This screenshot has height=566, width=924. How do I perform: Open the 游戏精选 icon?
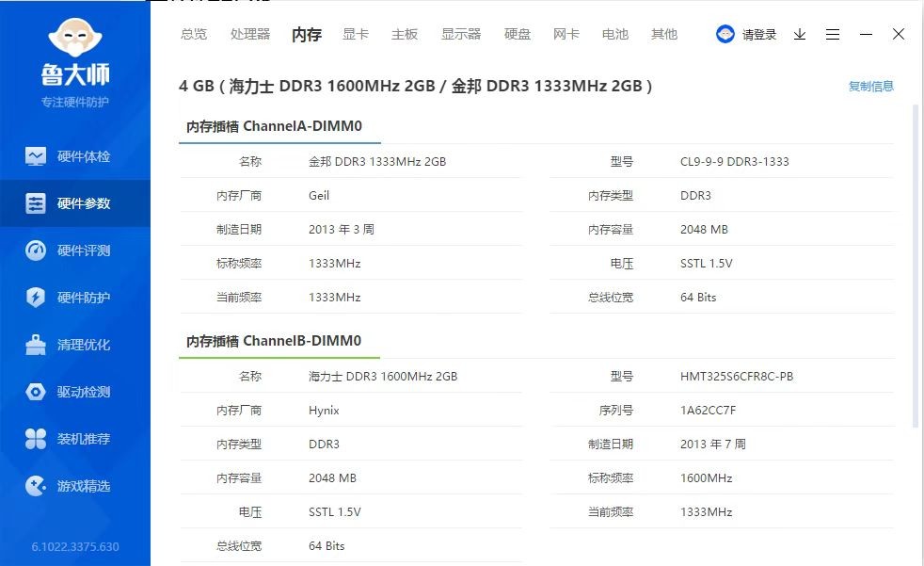(36, 486)
